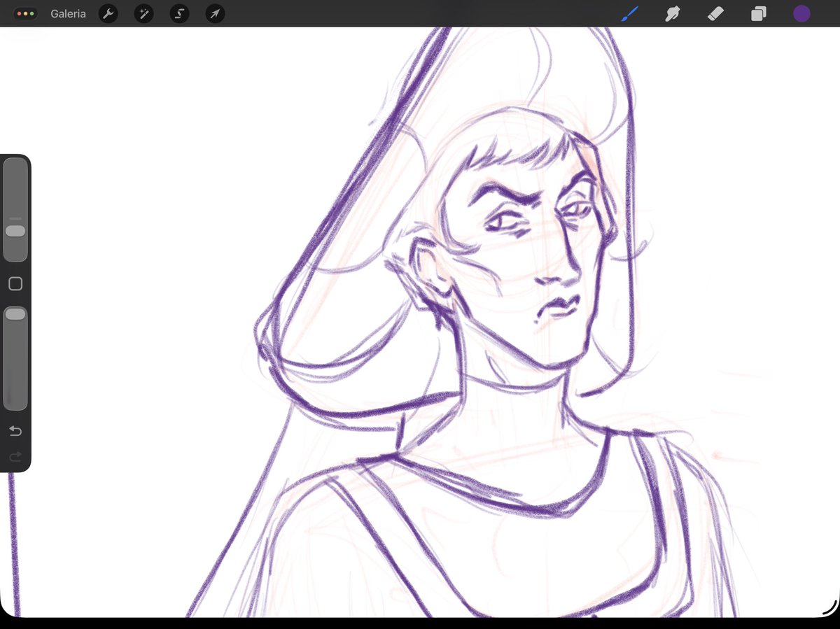The height and width of the screenshot is (629, 840).
Task: Open the Layers panel
Action: pos(758,13)
